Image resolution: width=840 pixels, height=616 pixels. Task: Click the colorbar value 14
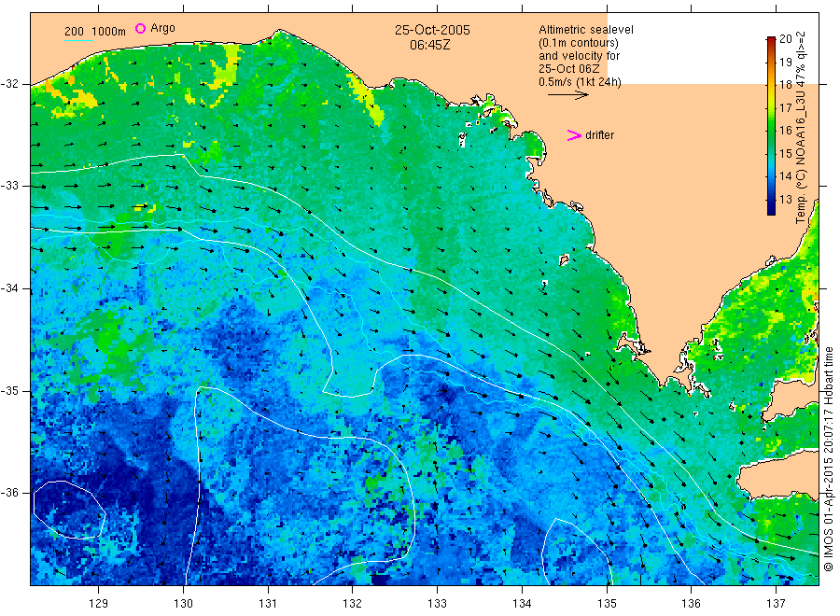(785, 176)
